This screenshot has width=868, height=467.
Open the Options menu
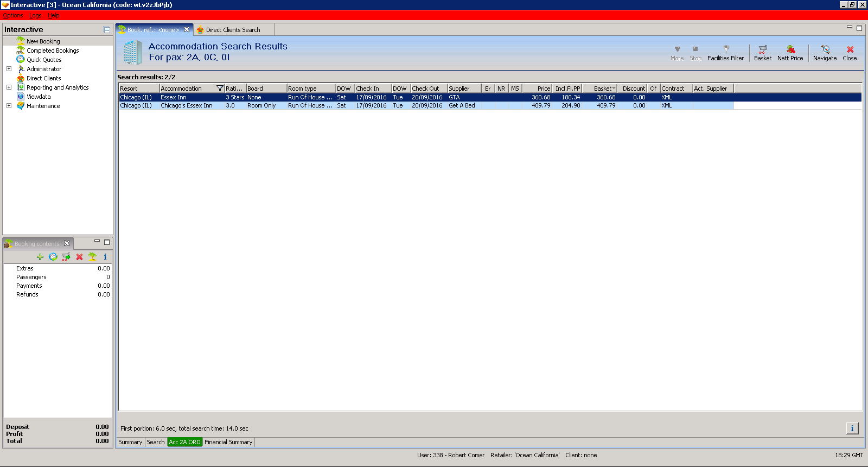(12, 15)
